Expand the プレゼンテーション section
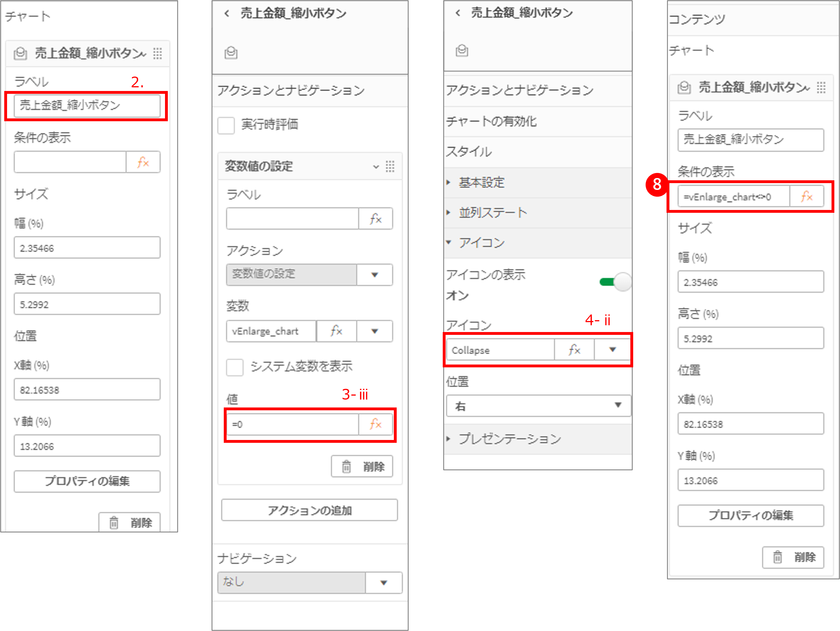840x631 pixels. coord(538,439)
